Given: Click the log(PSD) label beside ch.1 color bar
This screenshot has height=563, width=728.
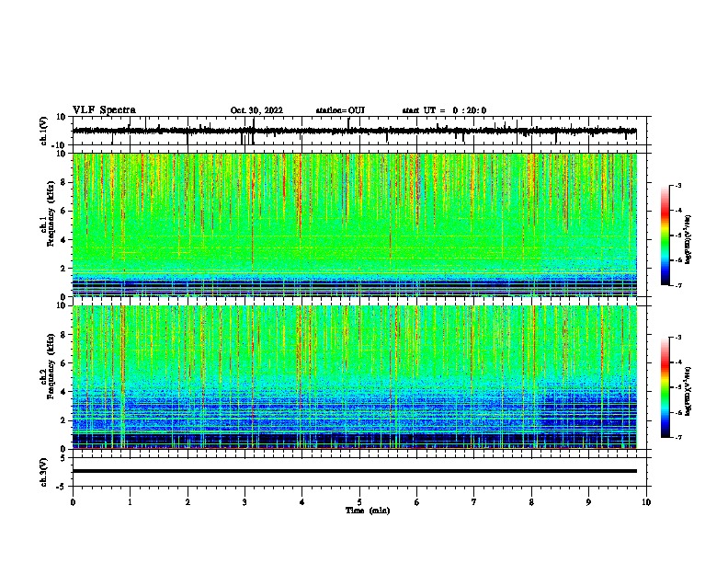Looking at the screenshot, I should coord(688,239).
